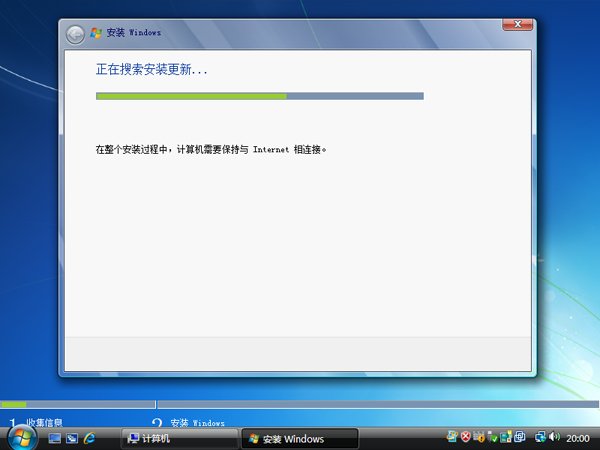Click the first system tray icon left of the red shield
The width and height of the screenshot is (600, 450).
click(452, 437)
